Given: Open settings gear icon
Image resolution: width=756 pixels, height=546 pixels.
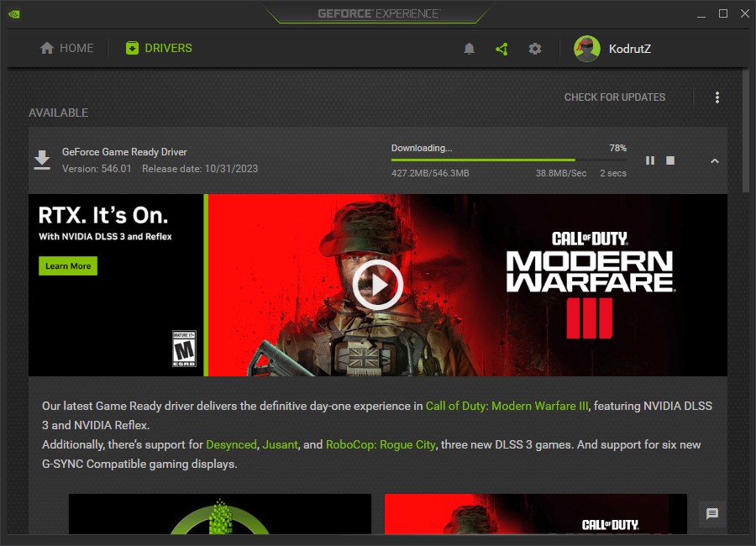Looking at the screenshot, I should point(535,49).
